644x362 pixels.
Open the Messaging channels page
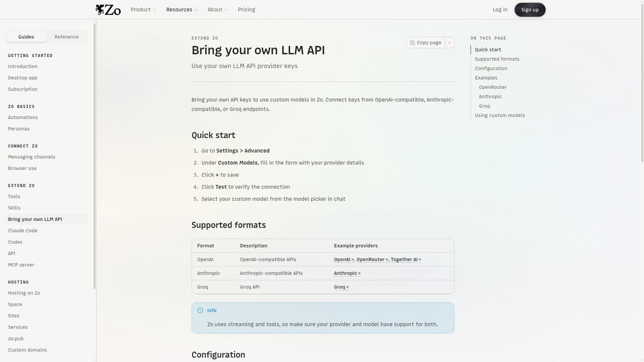[32, 157]
